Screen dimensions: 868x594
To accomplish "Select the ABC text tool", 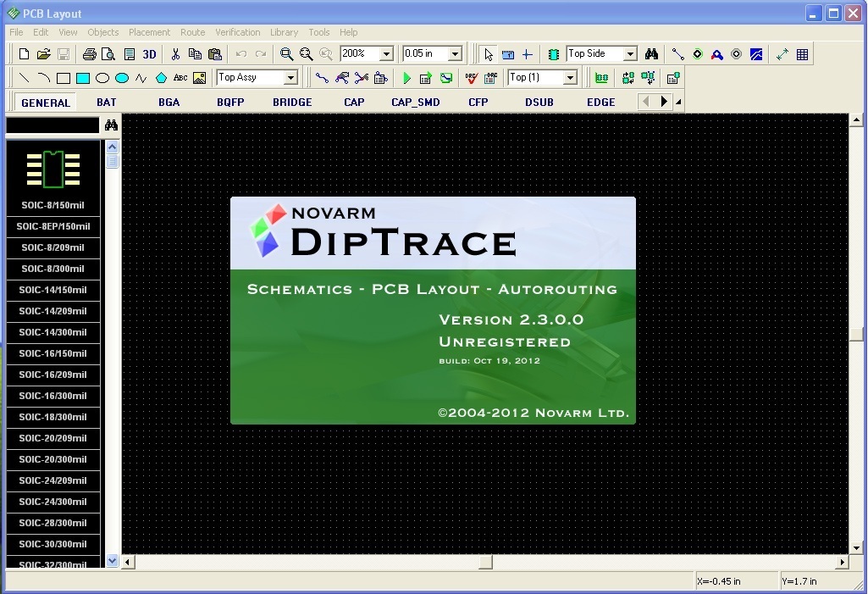I will pyautogui.click(x=180, y=78).
